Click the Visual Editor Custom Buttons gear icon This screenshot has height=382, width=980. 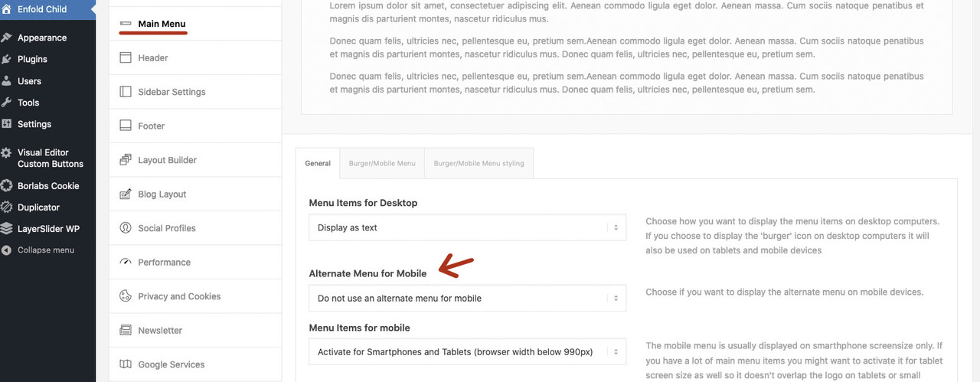(x=7, y=152)
